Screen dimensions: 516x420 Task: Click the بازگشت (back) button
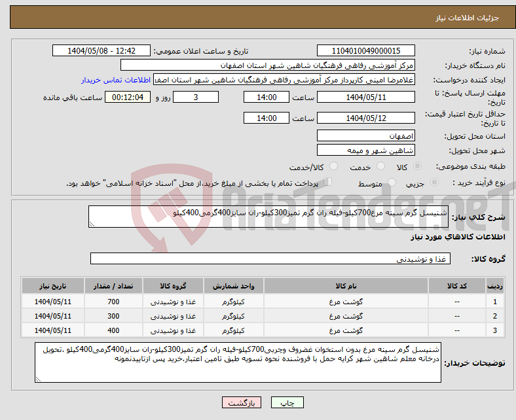[241, 402]
